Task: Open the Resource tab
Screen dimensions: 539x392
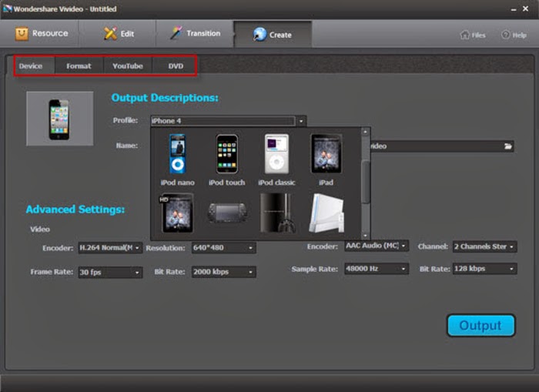Action: (42, 33)
